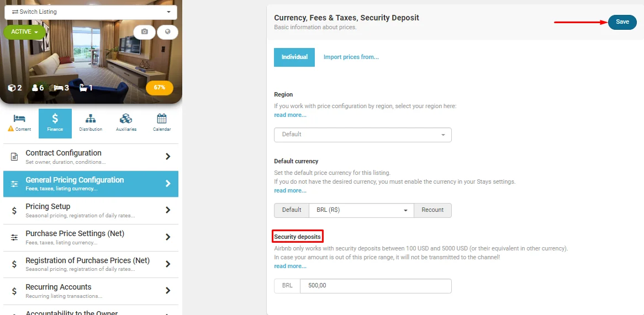This screenshot has width=644, height=315.
Task: Open the Region Default dropdown
Action: [x=363, y=135]
